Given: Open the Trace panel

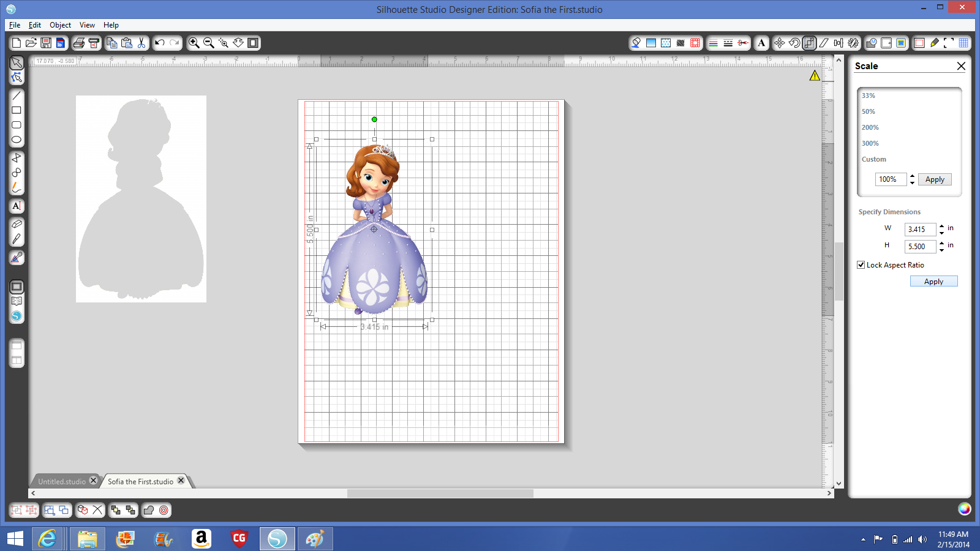Looking at the screenshot, I should 901,43.
